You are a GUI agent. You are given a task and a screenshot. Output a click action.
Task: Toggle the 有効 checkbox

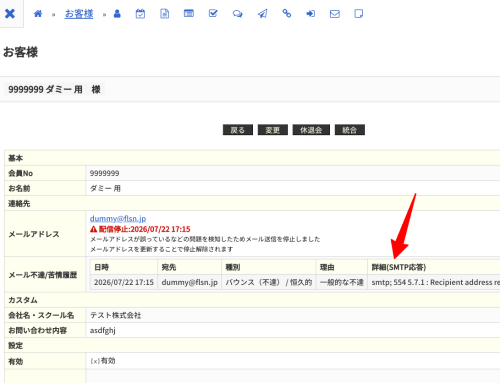click(95, 361)
